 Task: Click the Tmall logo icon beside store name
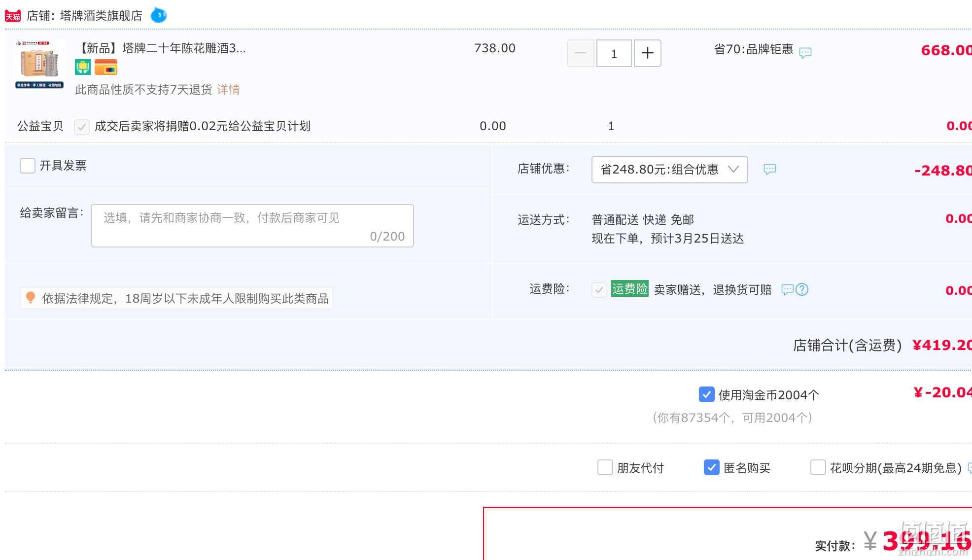pos(13,16)
